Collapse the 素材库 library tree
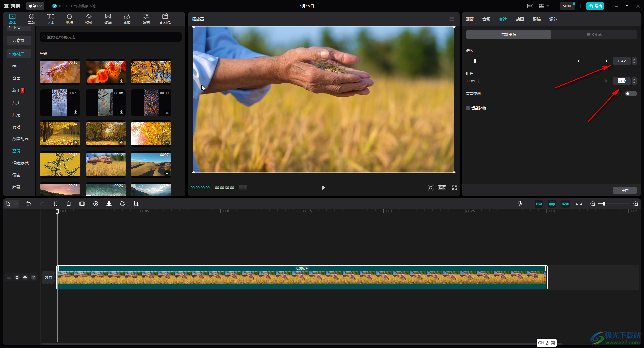Screen dimensions: 644x348 pyautogui.click(x=10, y=54)
